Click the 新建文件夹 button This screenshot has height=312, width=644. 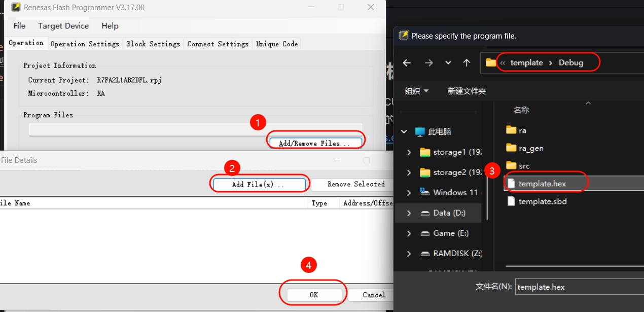467,91
